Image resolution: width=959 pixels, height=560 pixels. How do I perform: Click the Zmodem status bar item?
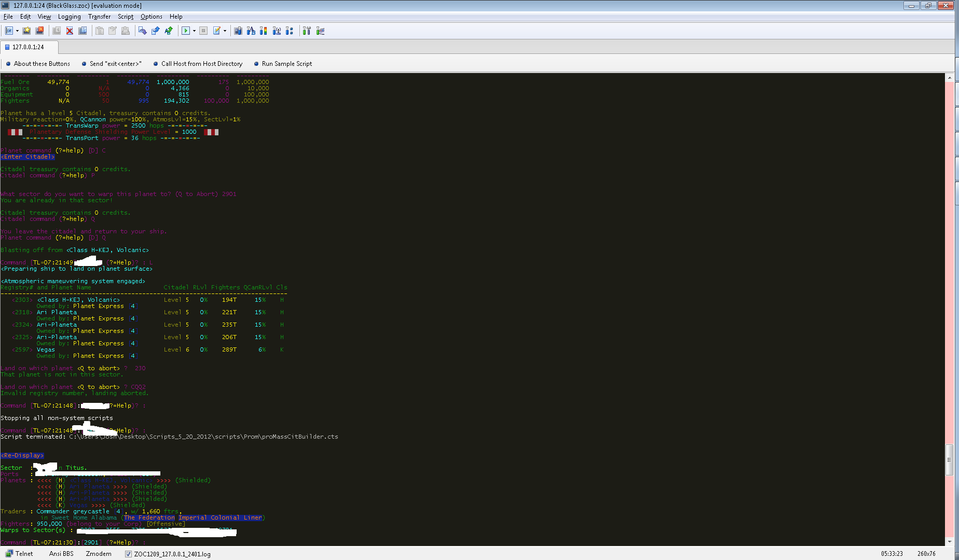coord(99,554)
